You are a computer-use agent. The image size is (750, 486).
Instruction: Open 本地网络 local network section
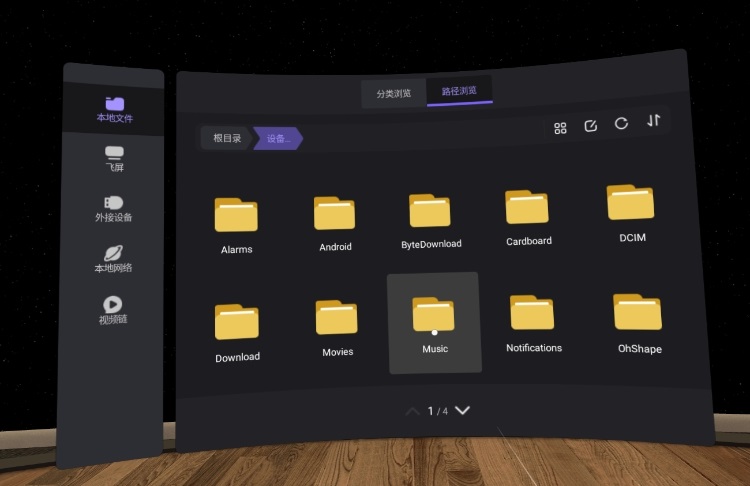114,259
